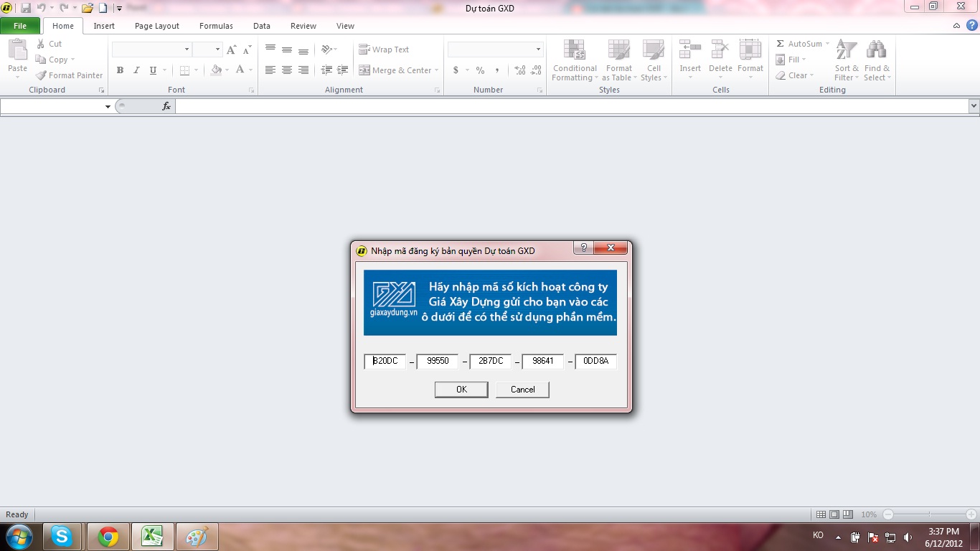Screen dimensions: 980x551
Task: Click the Borders icon
Action: click(184, 70)
